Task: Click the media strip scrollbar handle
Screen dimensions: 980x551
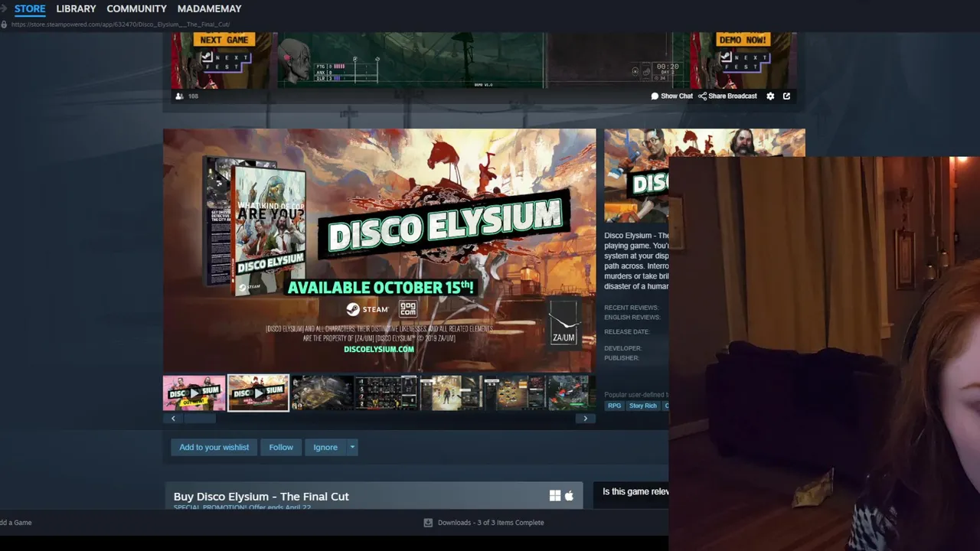Action: click(200, 419)
